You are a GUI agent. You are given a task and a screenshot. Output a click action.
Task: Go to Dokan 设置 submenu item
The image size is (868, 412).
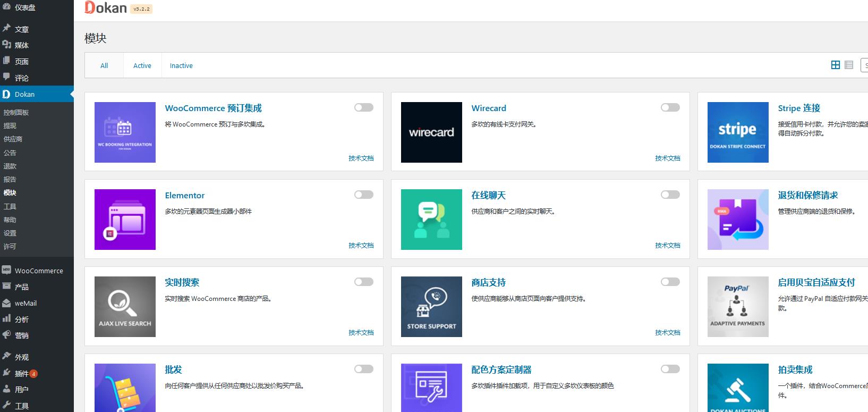coord(10,233)
